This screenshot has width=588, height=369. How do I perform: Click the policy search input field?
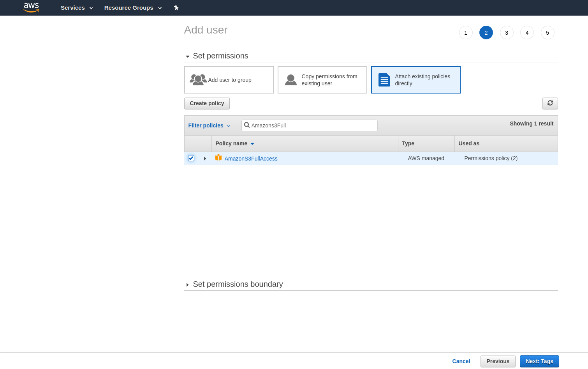point(310,125)
